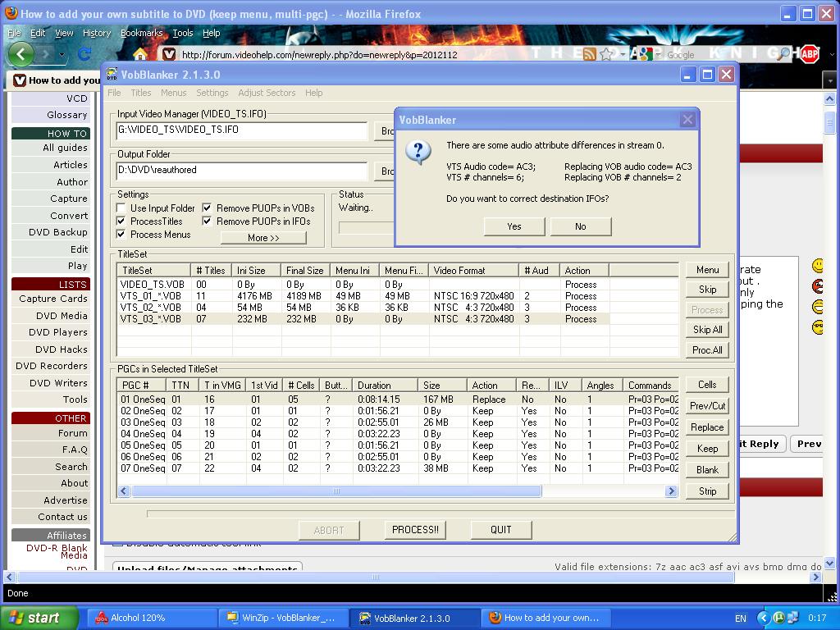Toggle Process Menus checkbox

121,234
